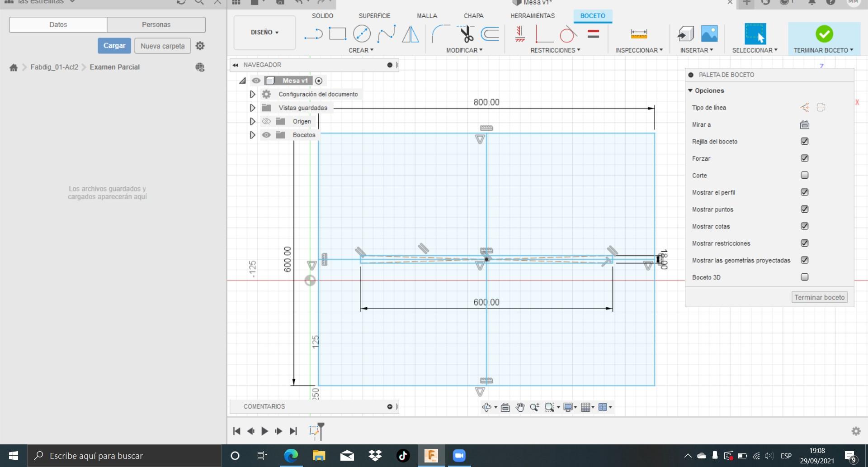Image resolution: width=868 pixels, height=467 pixels.
Task: Click the Cargar upload button
Action: point(114,46)
